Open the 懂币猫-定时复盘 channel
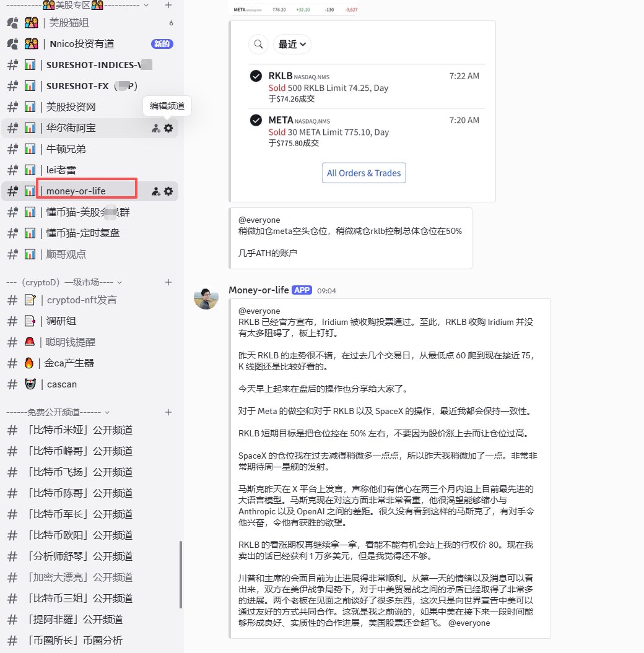 [90, 233]
